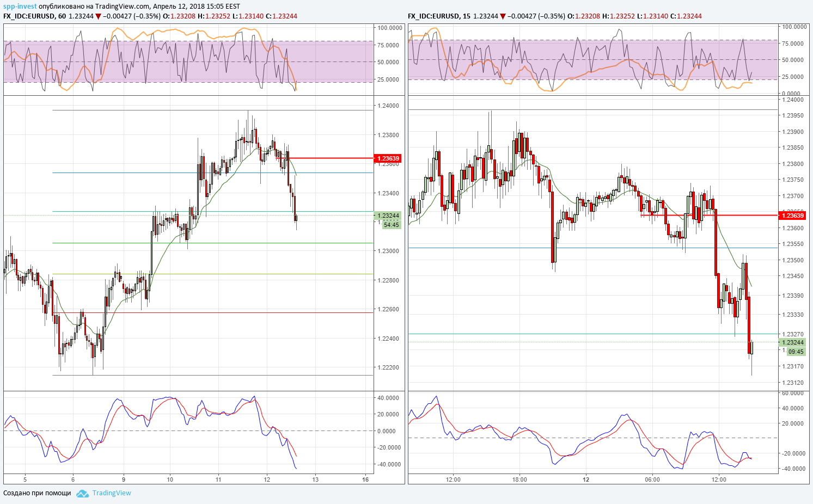Click 06:00 on the right time axis
813x504 pixels.
pyautogui.click(x=652, y=480)
